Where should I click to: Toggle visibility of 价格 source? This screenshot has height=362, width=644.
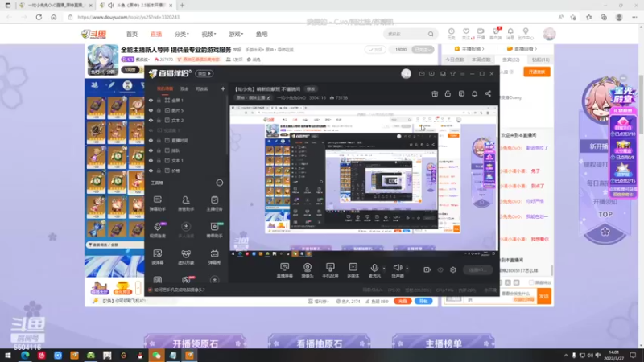point(151,171)
